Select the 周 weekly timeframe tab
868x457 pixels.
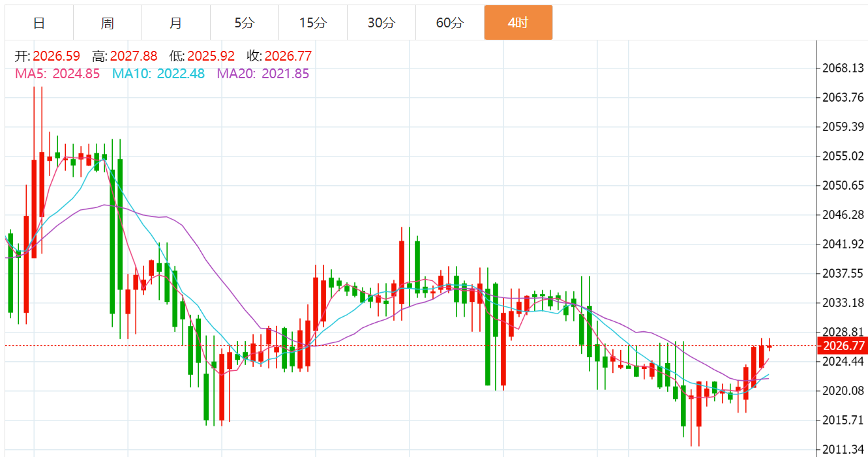tap(108, 23)
